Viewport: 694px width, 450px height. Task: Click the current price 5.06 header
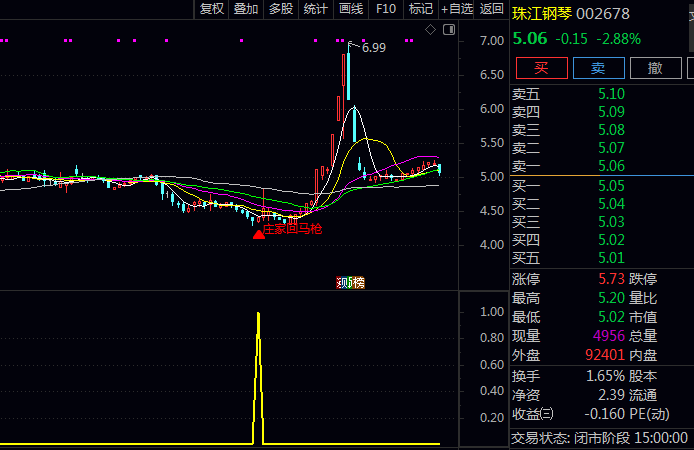[529, 39]
